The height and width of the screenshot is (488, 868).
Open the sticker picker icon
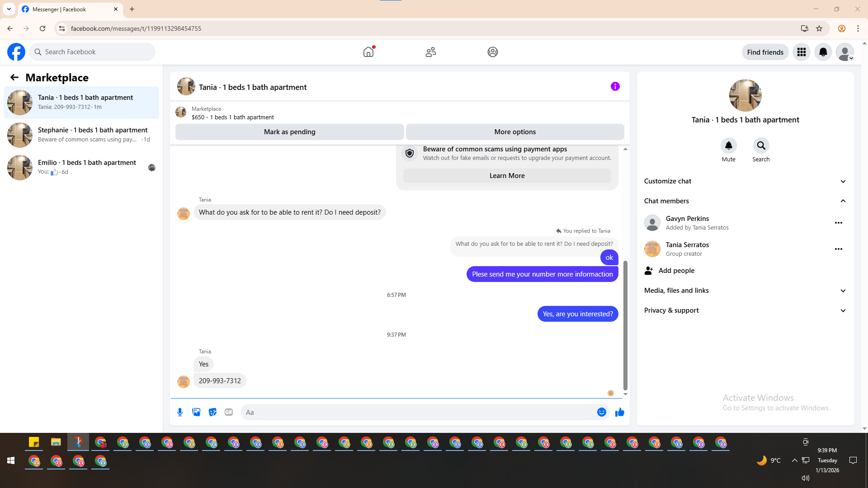pos(212,412)
